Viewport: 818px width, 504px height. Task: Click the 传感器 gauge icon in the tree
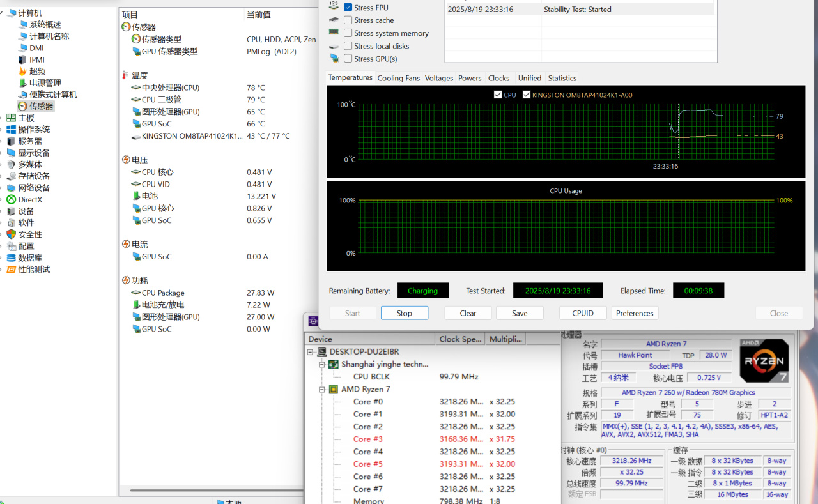[x=23, y=106]
